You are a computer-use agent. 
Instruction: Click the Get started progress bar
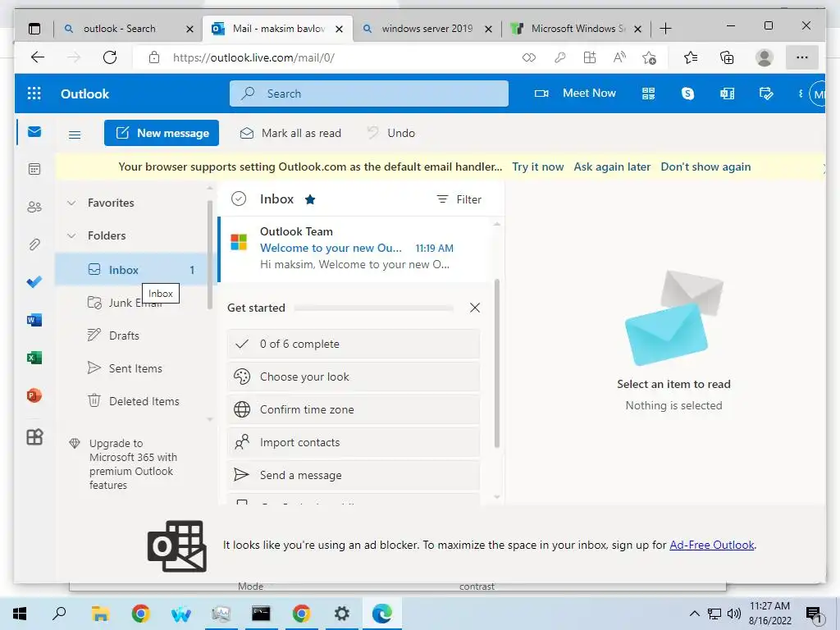[373, 308]
